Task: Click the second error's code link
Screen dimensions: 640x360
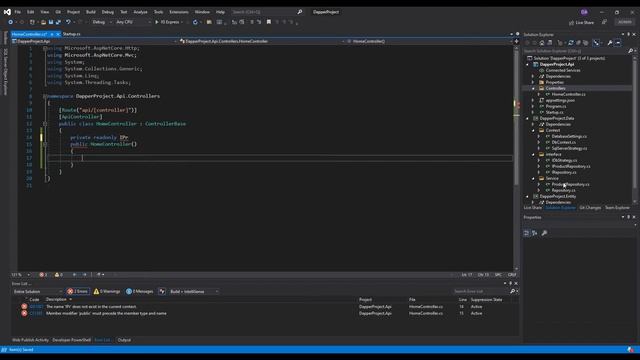Action: pyautogui.click(x=36, y=313)
